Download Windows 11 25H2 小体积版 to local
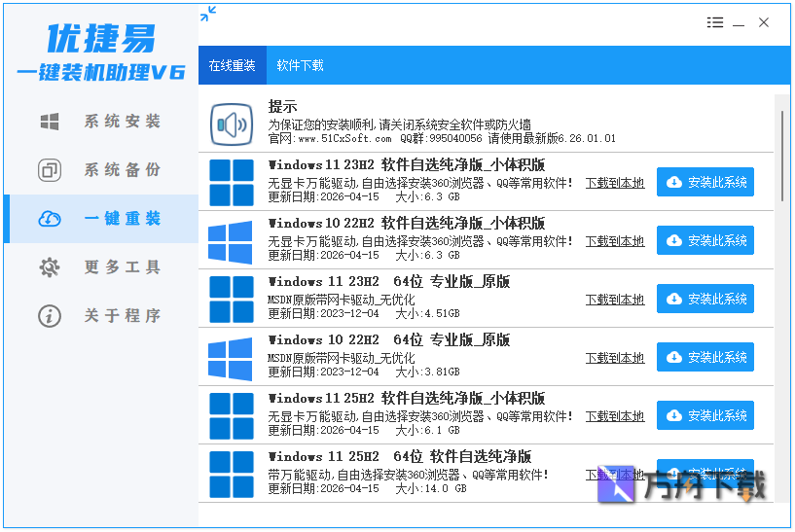 615,416
